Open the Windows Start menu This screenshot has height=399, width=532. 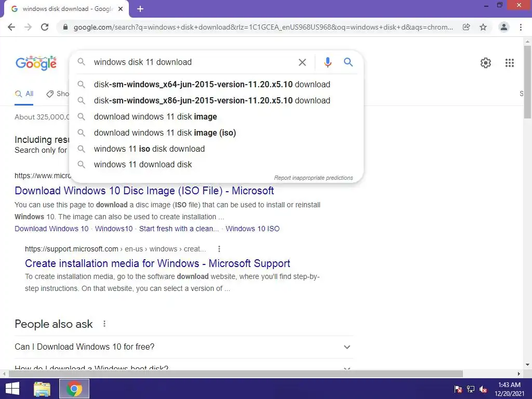[x=12, y=389]
